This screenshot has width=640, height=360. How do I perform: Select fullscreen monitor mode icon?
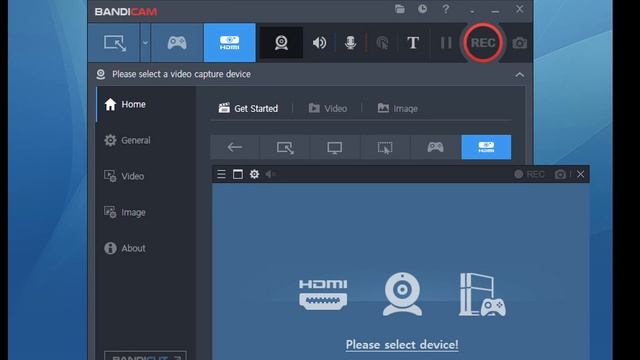pyautogui.click(x=335, y=147)
